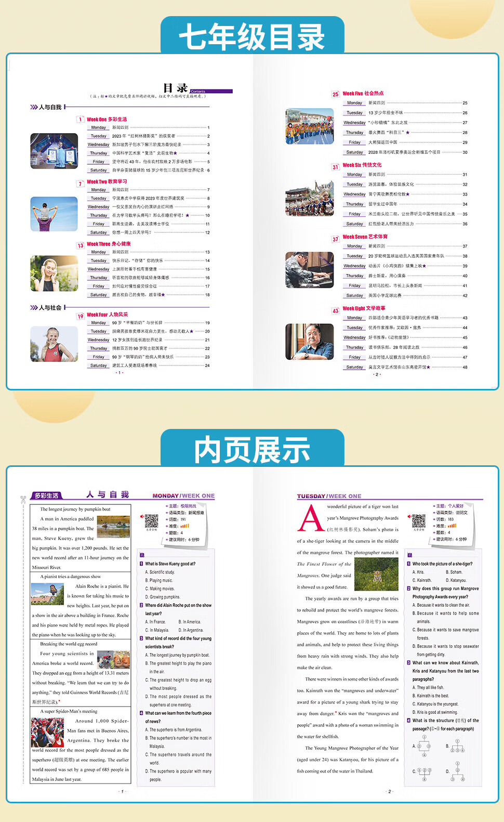Click the page number badge 25 for Week Five

335,94
